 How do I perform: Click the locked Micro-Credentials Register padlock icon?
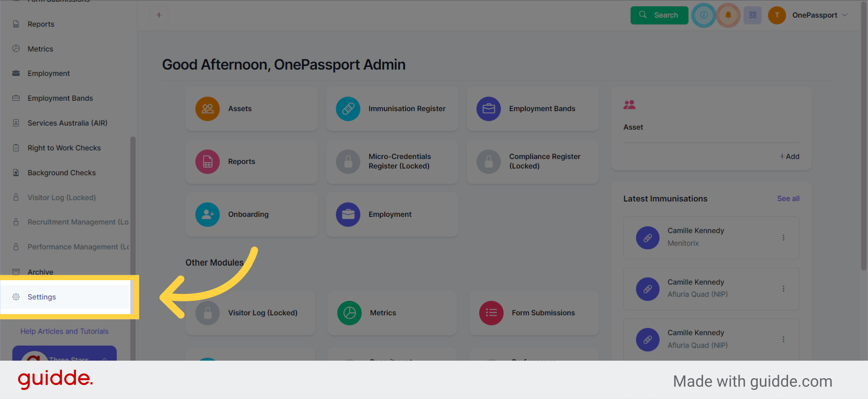(x=348, y=161)
